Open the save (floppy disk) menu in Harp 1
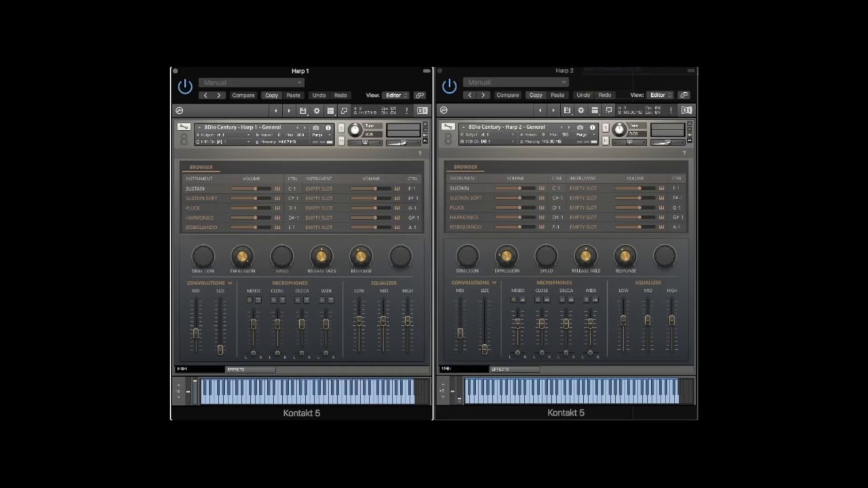 coord(303,110)
